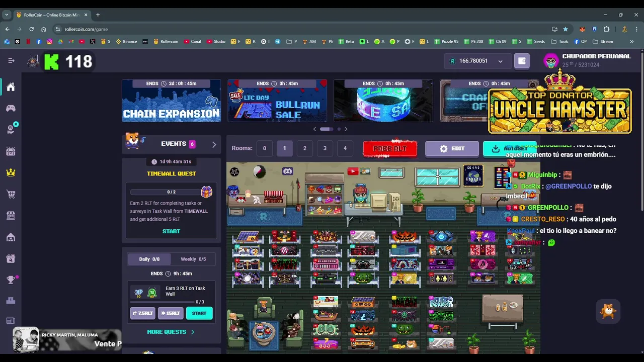Open the Rollercoin bookmark
This screenshot has width=644, height=362.
click(166, 41)
